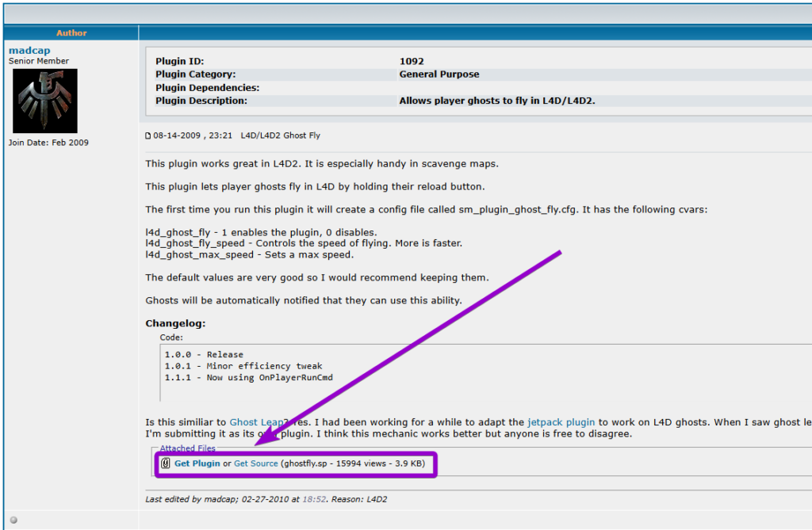Click the Plugin Description row
The image size is (812, 530).
(357, 101)
